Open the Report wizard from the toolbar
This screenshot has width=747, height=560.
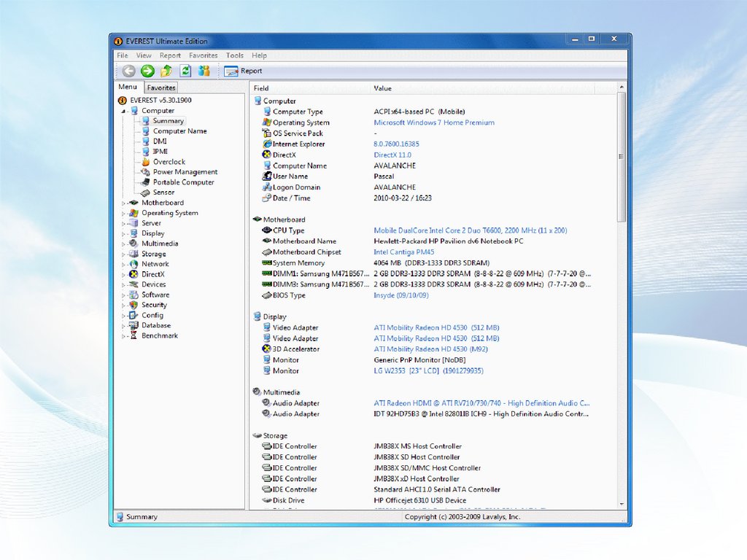[244, 71]
